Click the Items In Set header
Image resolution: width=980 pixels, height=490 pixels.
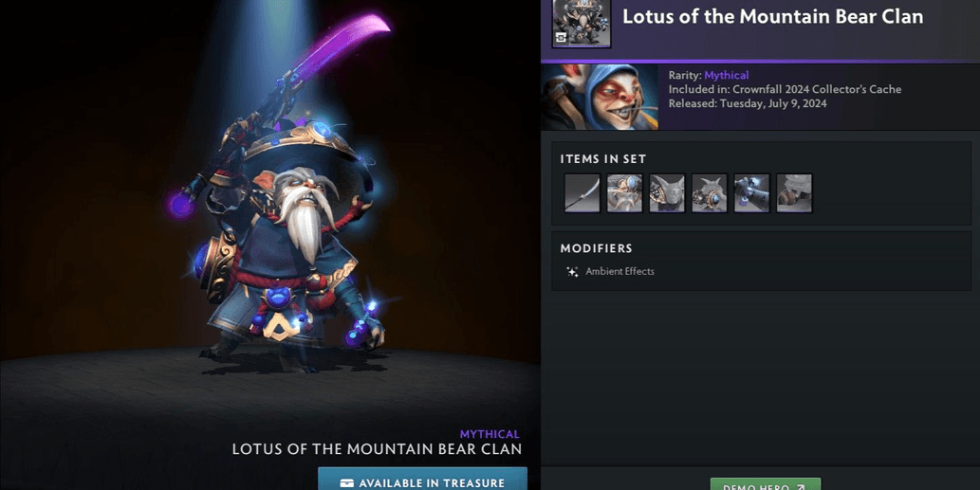tap(603, 159)
